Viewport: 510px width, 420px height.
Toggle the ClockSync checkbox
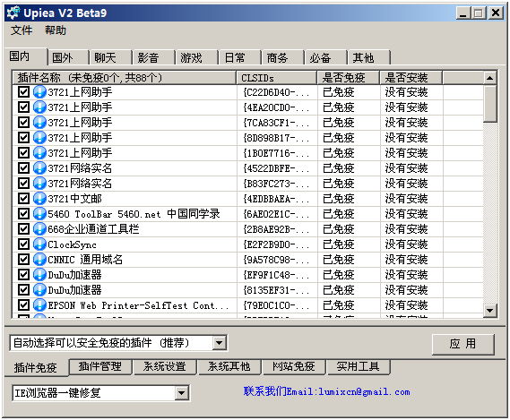tap(23, 244)
